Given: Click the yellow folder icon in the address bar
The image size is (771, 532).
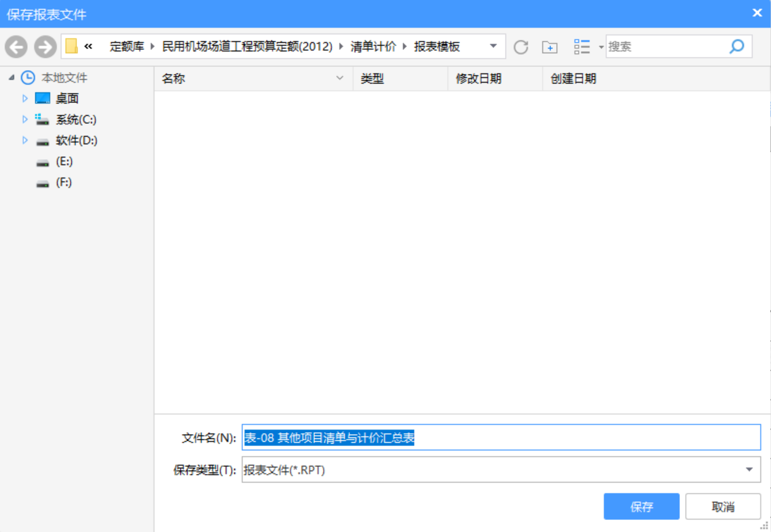Looking at the screenshot, I should [x=70, y=45].
